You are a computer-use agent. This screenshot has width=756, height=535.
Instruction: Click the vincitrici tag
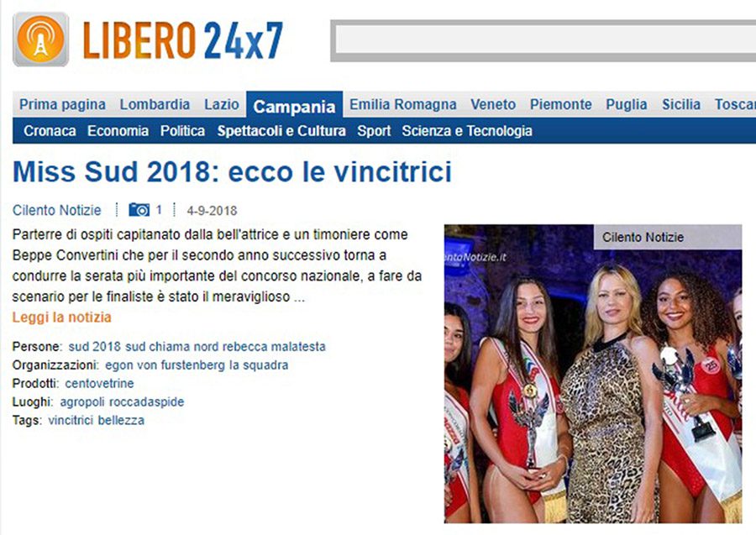[71, 420]
